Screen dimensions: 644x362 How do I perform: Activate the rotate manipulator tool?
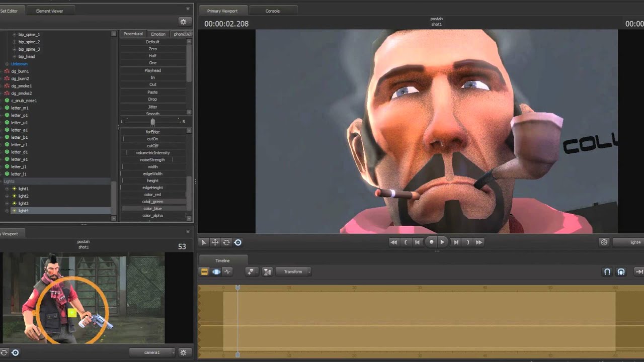click(x=226, y=242)
